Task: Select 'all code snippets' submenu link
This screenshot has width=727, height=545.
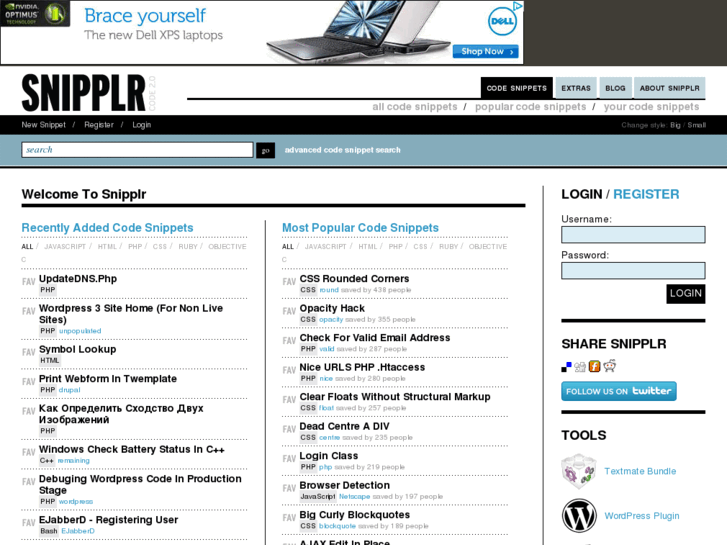Action: click(x=415, y=107)
